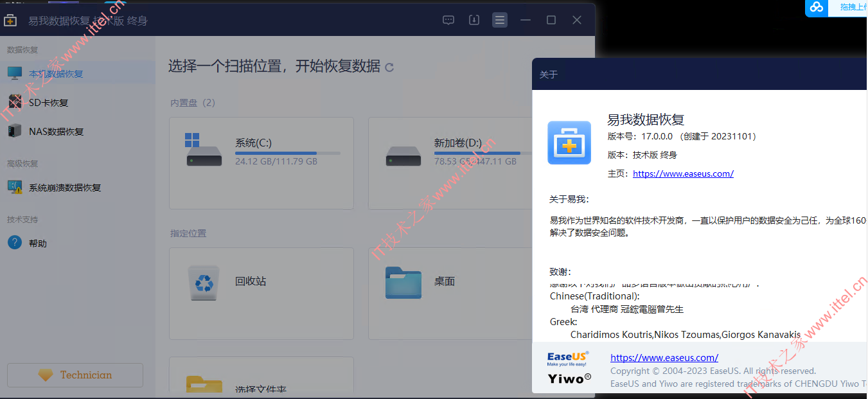Click the blue question mark help icon
This screenshot has height=399, width=868.
[15, 242]
